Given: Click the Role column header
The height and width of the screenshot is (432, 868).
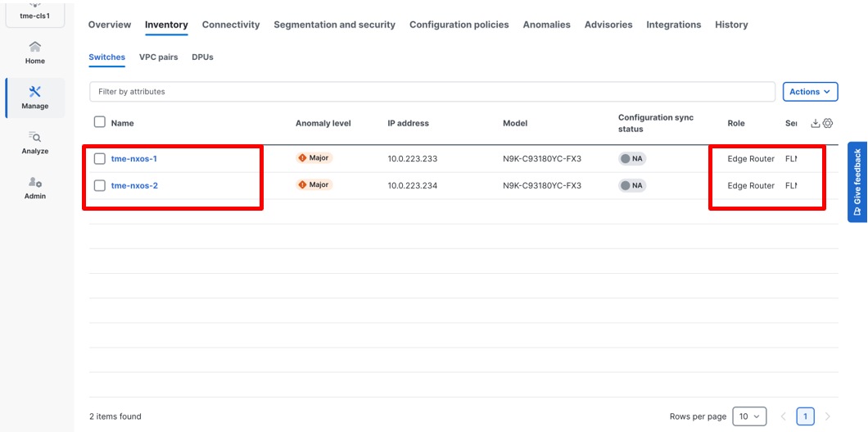Looking at the screenshot, I should pos(735,123).
